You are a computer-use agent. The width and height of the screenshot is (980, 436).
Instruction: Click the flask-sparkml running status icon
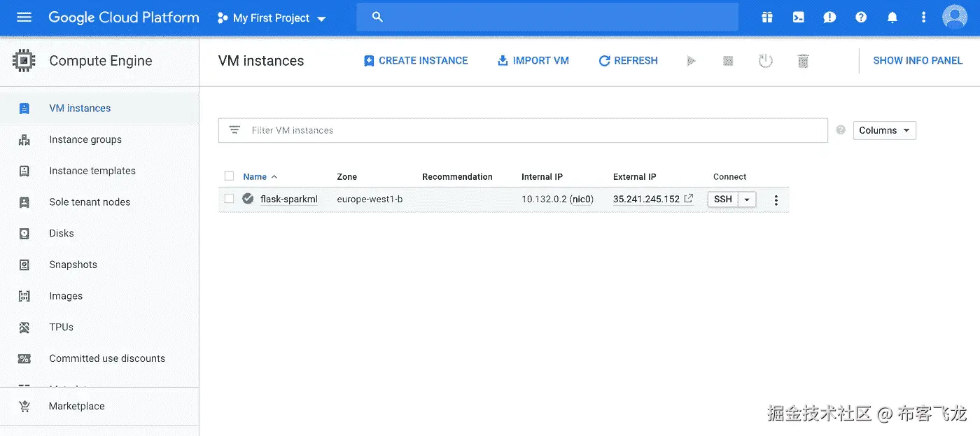248,199
